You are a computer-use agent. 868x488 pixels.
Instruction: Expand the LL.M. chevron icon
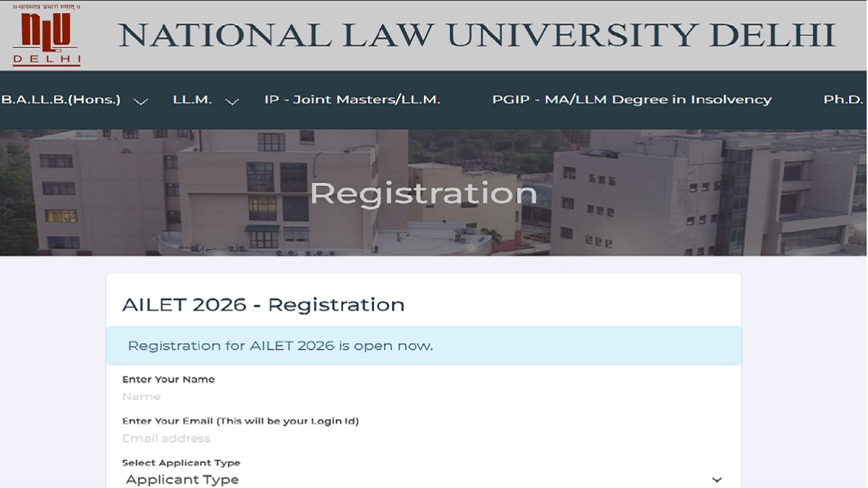232,101
